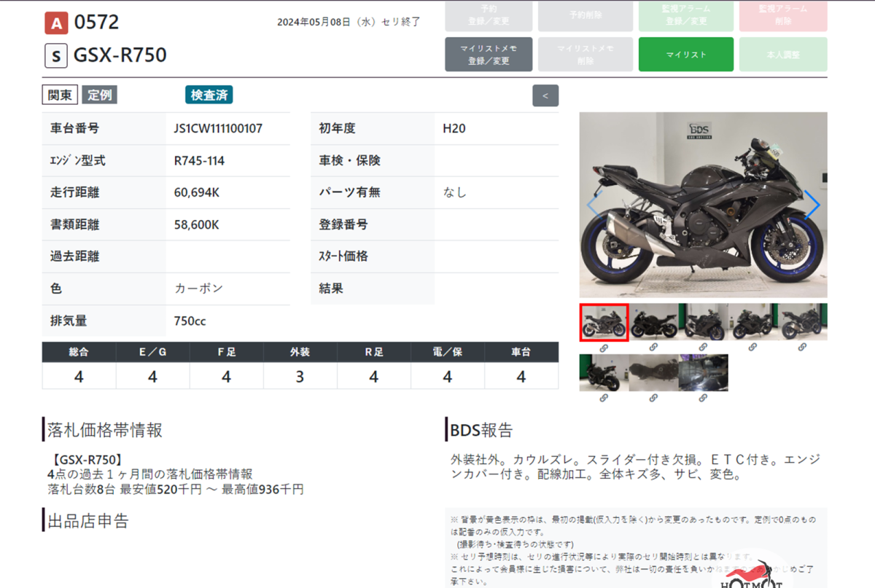Image resolution: width=875 pixels, height=588 pixels.
Task: Click the 【GSX-R750】 price info label
Action: point(87,460)
